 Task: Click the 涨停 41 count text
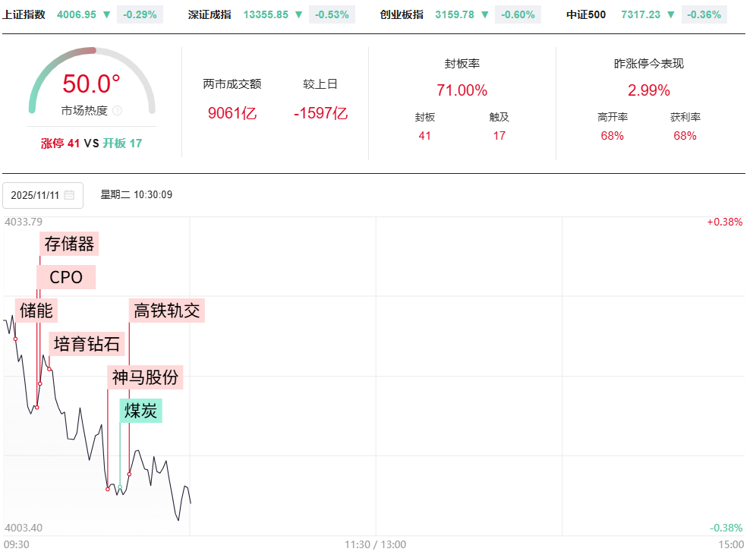tap(60, 143)
